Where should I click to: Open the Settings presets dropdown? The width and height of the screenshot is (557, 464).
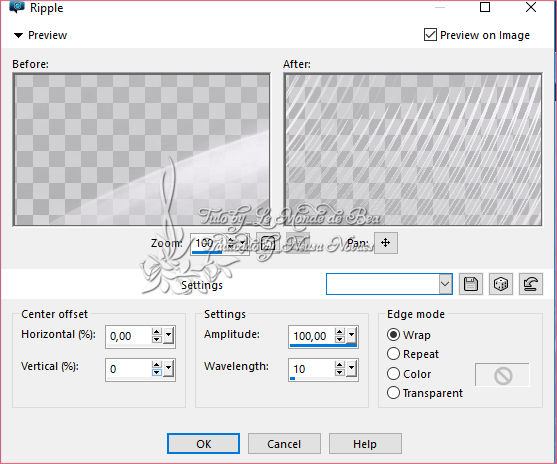tap(445, 284)
